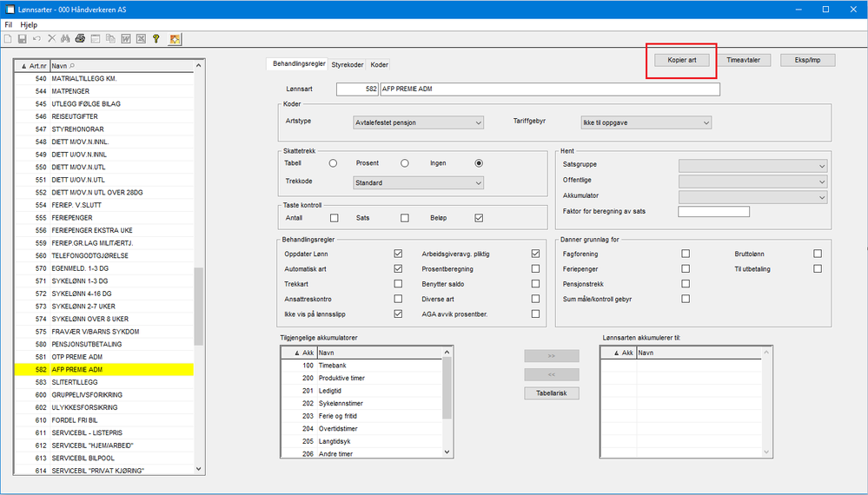Enable the Feriepenger grunnlag checkbox
The width and height of the screenshot is (868, 495).
[x=686, y=268]
